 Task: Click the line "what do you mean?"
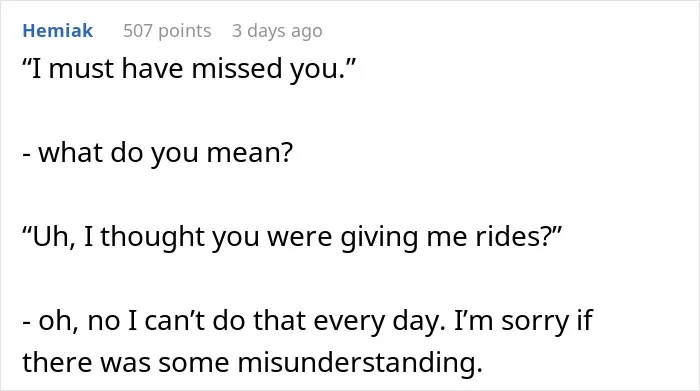[158, 153]
